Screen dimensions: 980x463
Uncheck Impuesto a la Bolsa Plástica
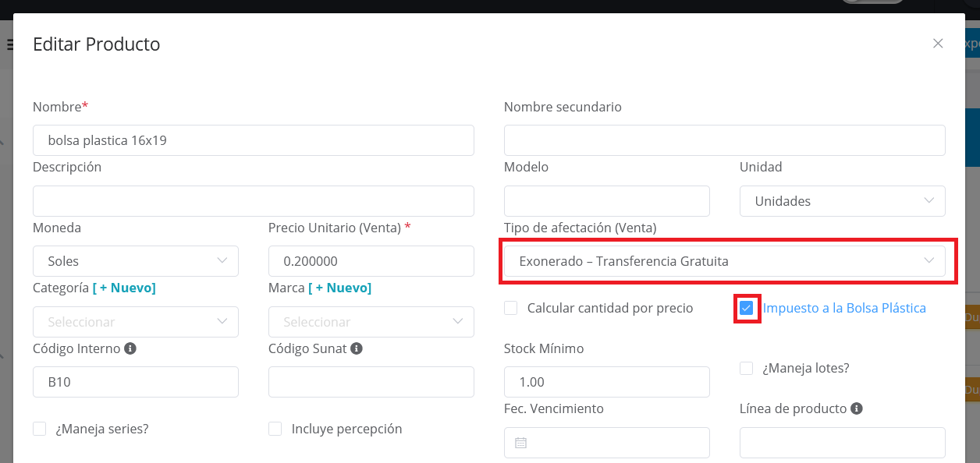[747, 308]
